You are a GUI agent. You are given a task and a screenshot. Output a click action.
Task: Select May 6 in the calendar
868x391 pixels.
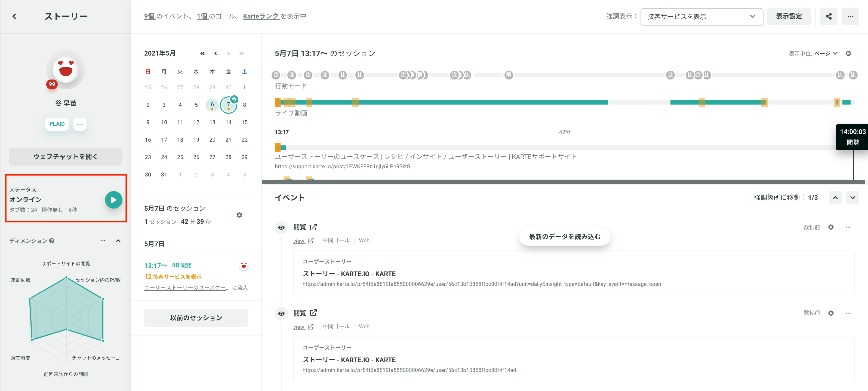(x=212, y=105)
